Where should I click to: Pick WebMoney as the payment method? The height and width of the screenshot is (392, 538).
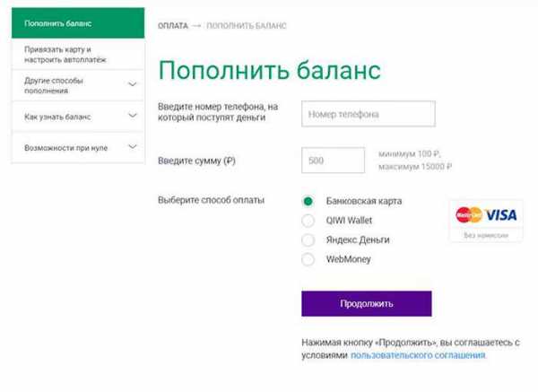click(308, 260)
